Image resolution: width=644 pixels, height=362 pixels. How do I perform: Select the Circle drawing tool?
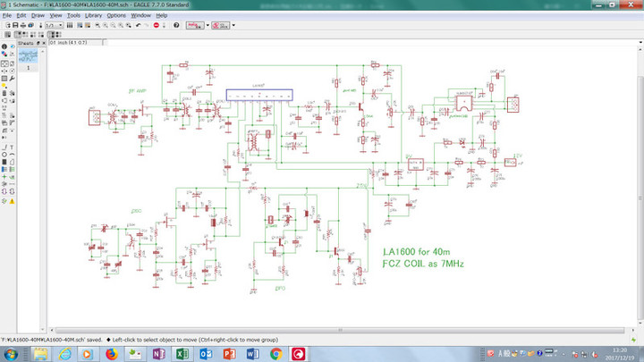point(4,154)
